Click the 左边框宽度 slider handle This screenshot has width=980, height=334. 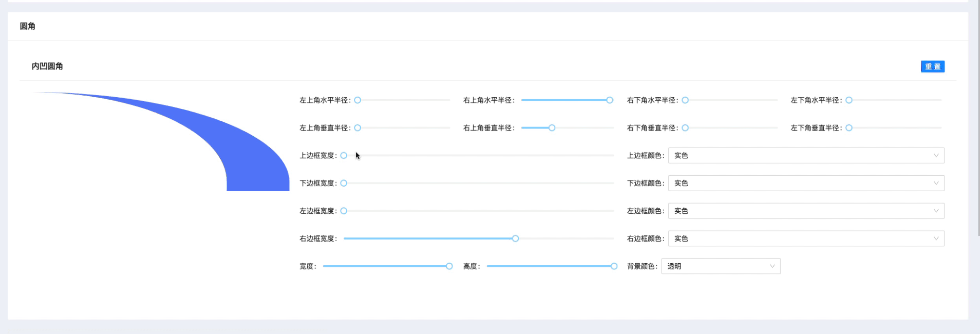point(344,211)
